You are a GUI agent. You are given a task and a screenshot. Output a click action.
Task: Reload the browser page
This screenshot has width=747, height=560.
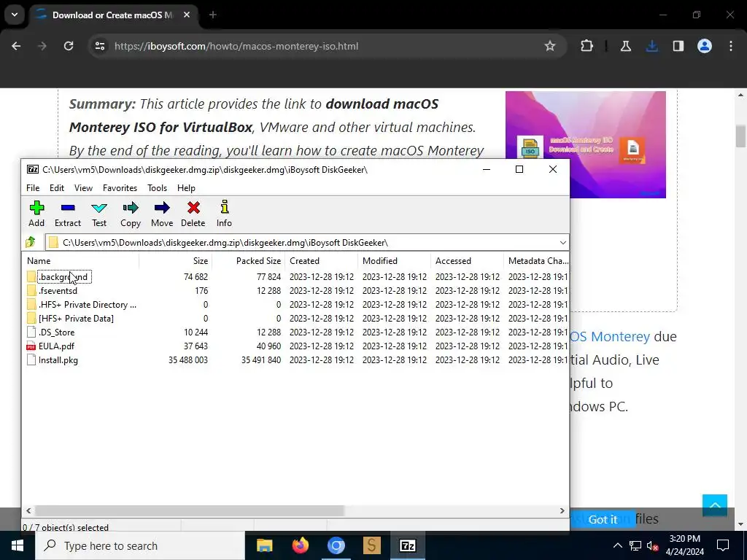pos(69,46)
